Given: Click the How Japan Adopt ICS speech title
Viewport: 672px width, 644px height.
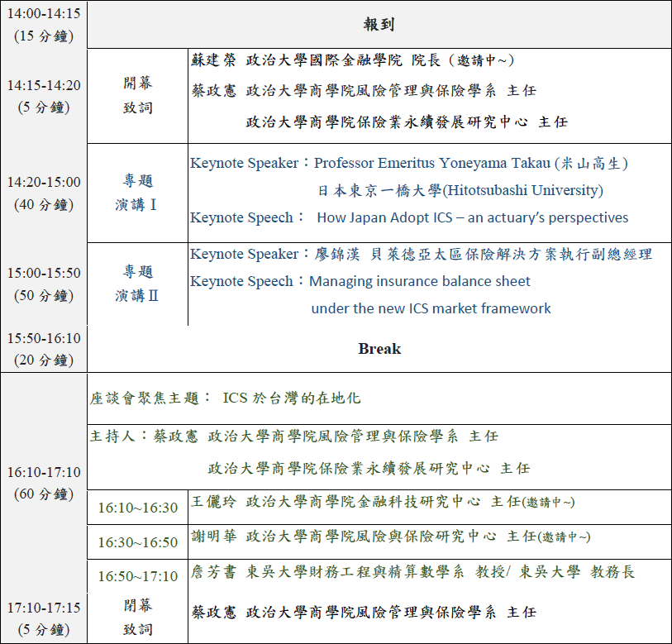Looking at the screenshot, I should 473,217.
